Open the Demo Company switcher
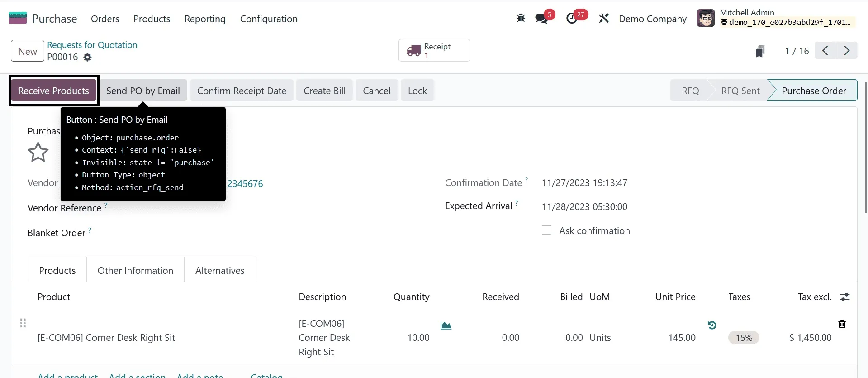The width and height of the screenshot is (868, 378). [653, 19]
